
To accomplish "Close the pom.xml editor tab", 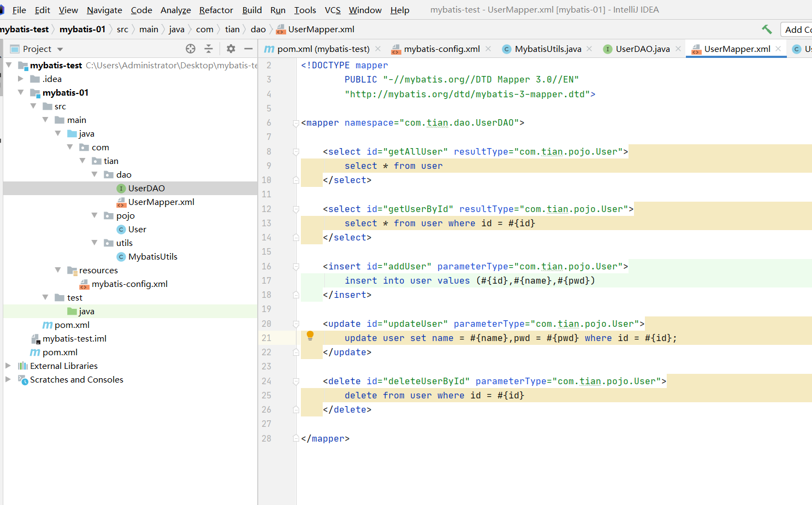I will point(378,49).
